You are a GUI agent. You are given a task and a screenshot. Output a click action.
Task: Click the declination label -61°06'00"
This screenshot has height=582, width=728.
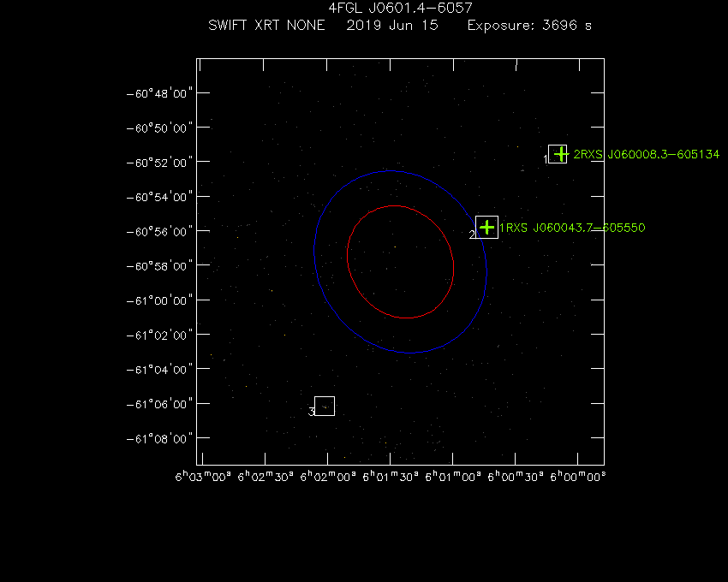159,404
